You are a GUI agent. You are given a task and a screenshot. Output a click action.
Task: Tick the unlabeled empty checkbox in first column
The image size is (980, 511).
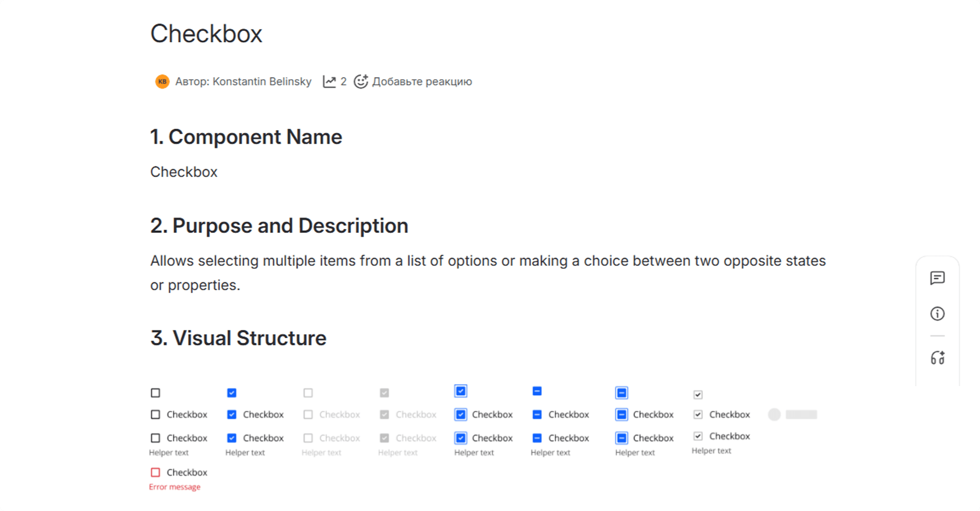click(155, 393)
